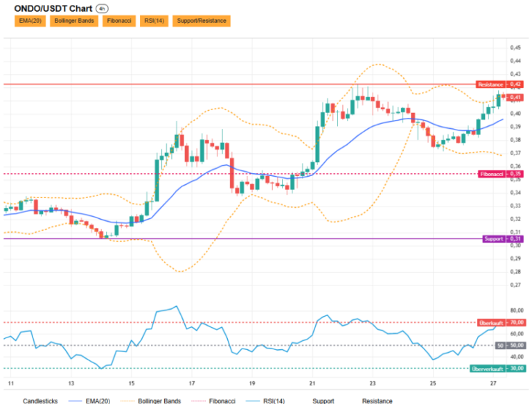Image resolution: width=532 pixels, height=404 pixels.
Task: Click the Überverkauft 30,00 RSI label
Action: pyautogui.click(x=498, y=369)
